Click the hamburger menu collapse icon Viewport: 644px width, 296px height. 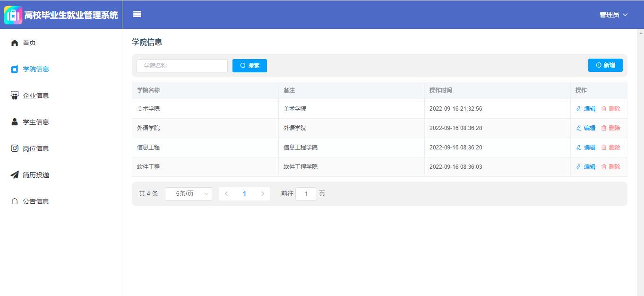coord(137,14)
